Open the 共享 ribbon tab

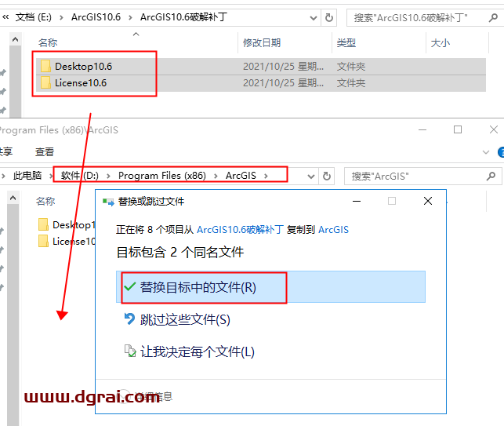[x=5, y=151]
